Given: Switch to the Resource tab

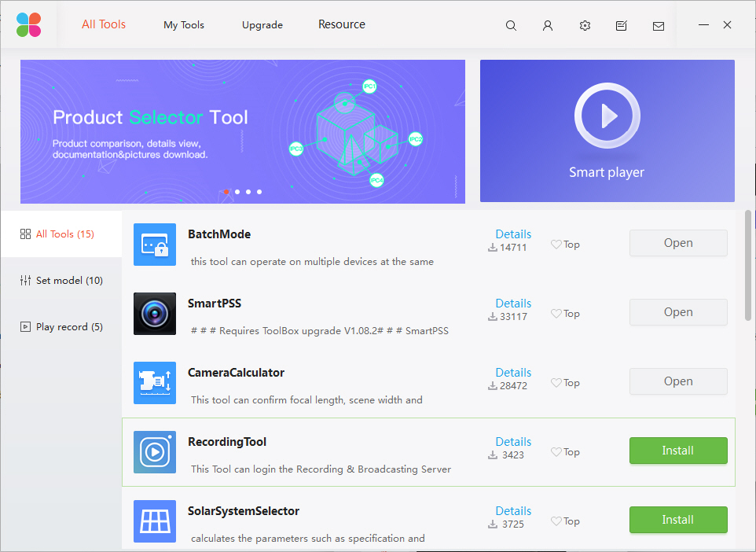Looking at the screenshot, I should click(x=342, y=24).
